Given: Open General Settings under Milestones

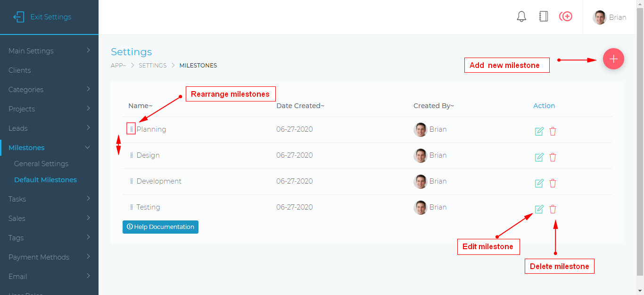Looking at the screenshot, I should 41,164.
